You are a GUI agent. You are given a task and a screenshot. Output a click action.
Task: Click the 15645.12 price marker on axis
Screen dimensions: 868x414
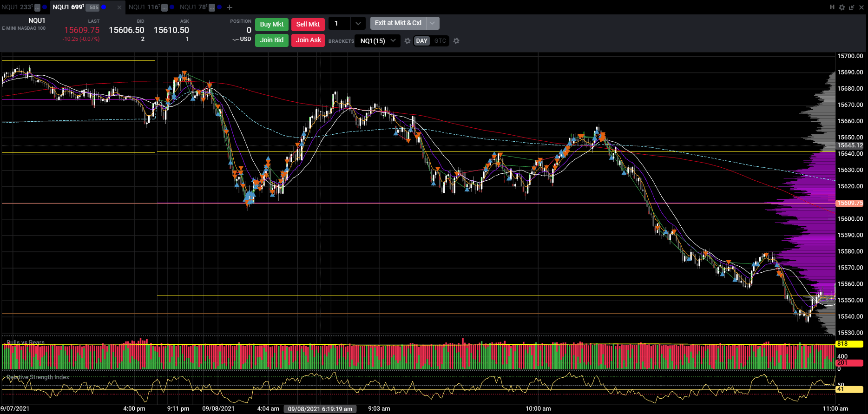tap(850, 145)
